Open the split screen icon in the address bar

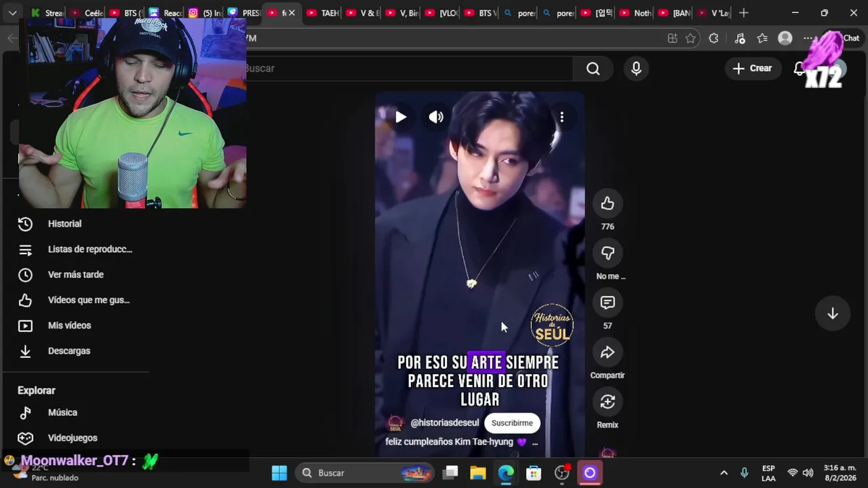tap(672, 39)
